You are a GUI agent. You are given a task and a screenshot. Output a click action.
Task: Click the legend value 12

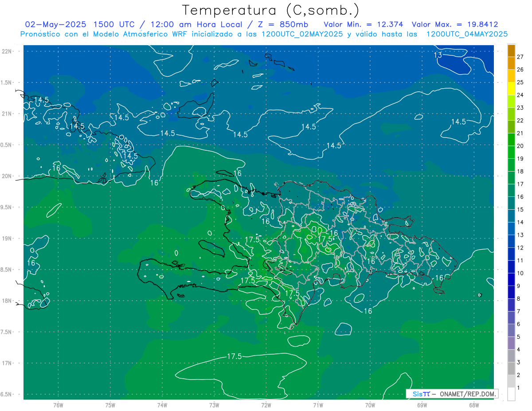520,247
